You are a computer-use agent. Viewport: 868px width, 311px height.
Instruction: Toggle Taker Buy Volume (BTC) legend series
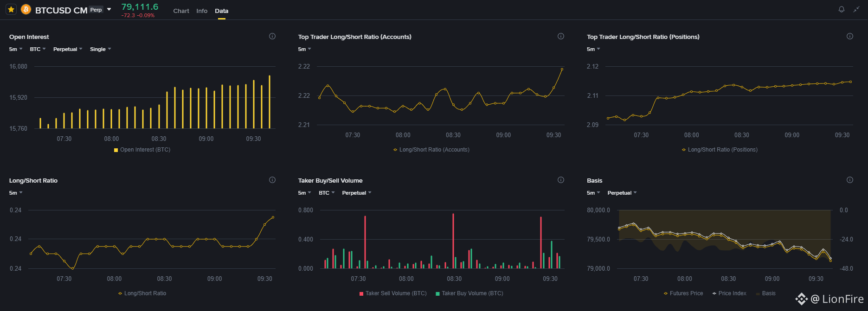pyautogui.click(x=469, y=293)
